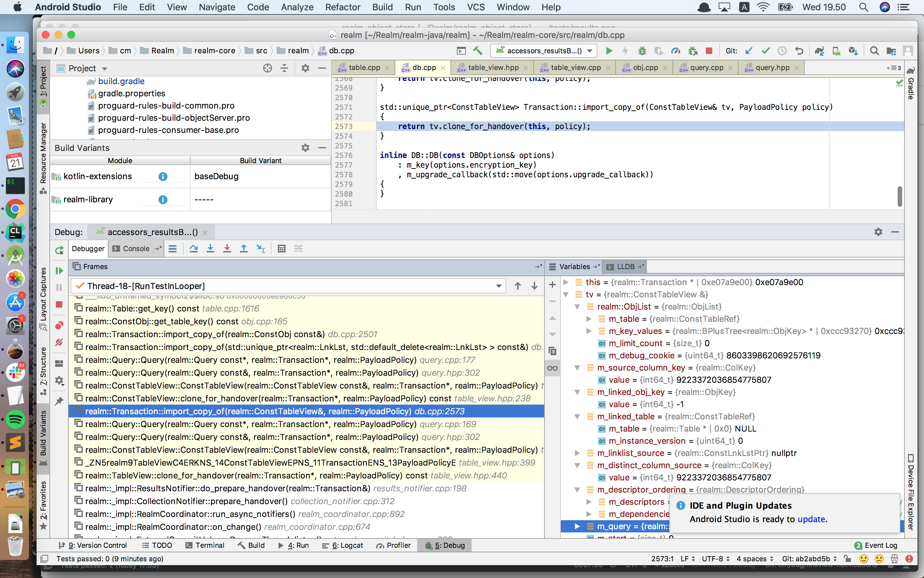This screenshot has width=924, height=578.
Task: Revert changes with the rollback icon
Action: (799, 51)
